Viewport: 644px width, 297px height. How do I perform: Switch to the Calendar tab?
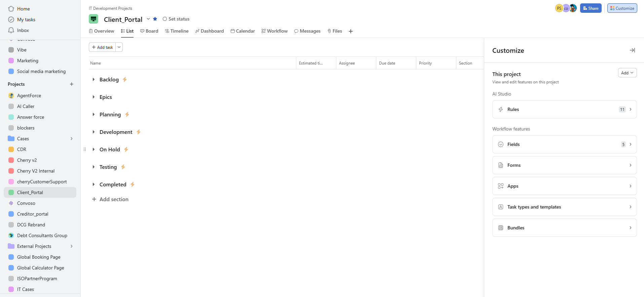pos(243,31)
